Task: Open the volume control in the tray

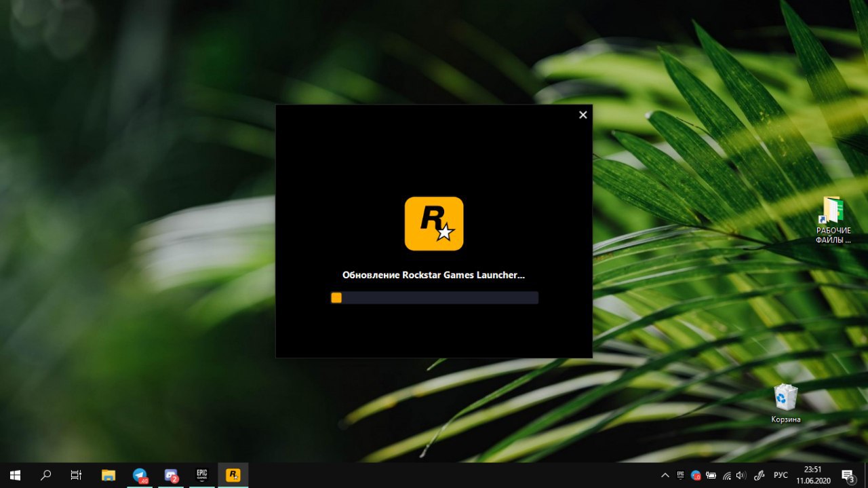Action: pyautogui.click(x=741, y=475)
